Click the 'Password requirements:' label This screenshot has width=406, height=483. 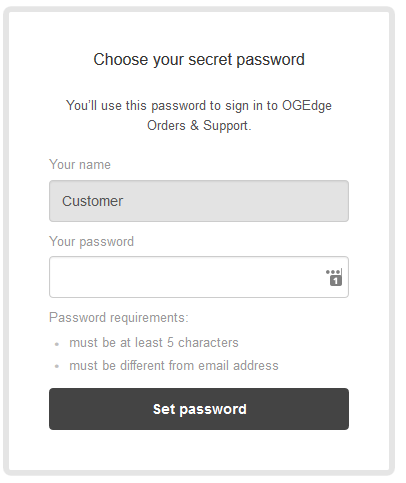point(119,317)
